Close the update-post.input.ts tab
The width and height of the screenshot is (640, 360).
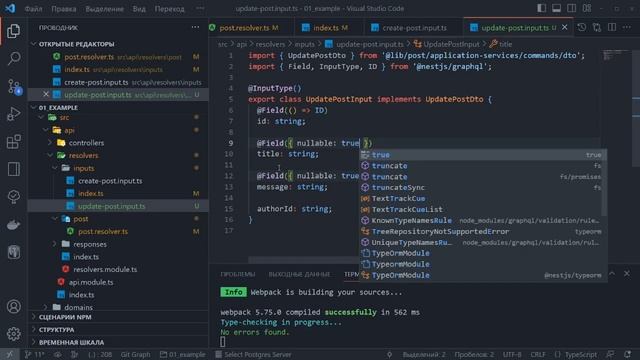(x=564, y=27)
